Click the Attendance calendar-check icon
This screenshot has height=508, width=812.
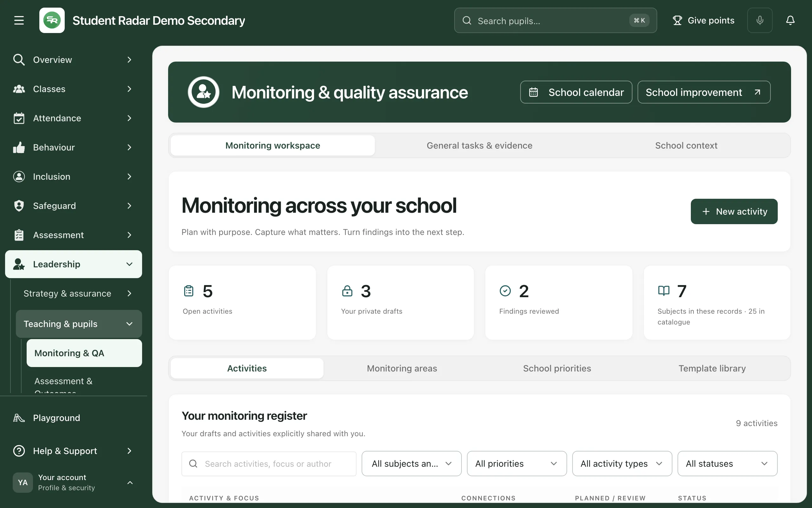click(19, 118)
